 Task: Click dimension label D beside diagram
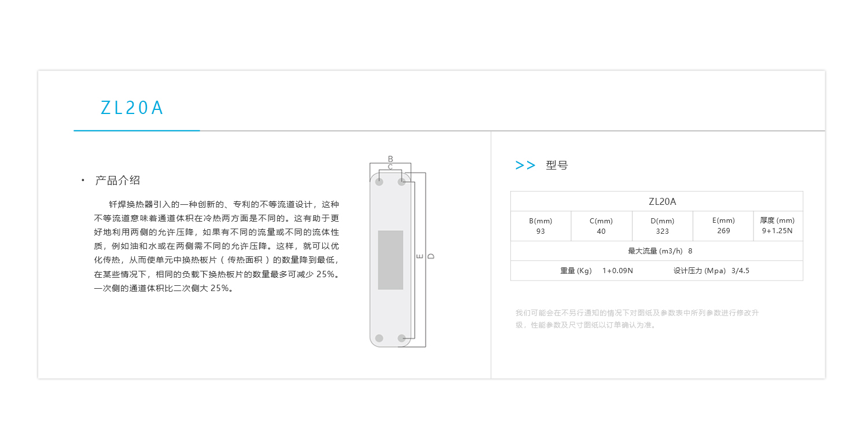431,256
